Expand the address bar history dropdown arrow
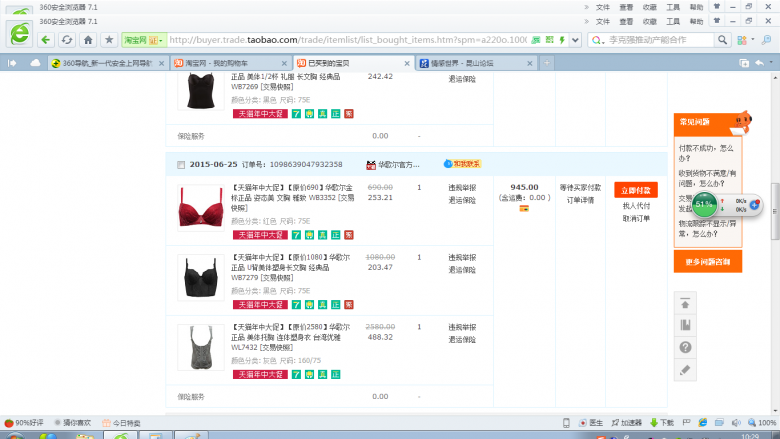 (x=575, y=40)
